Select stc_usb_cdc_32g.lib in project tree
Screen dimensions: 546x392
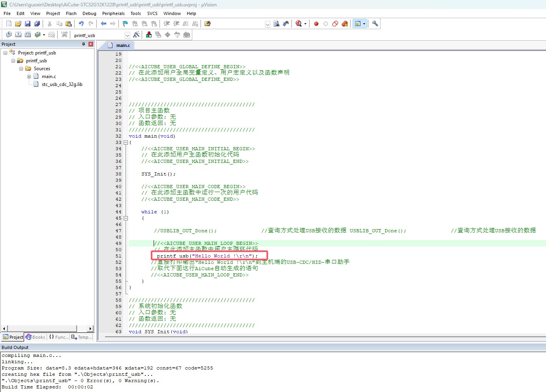[x=62, y=84]
